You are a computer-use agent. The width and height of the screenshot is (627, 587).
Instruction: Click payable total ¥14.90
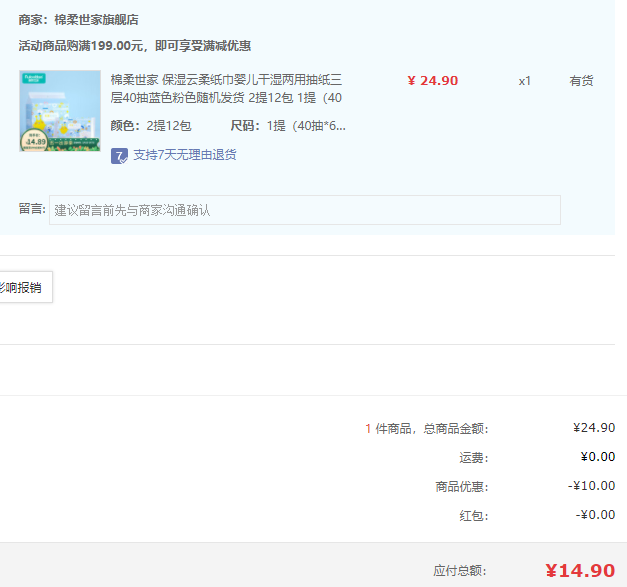(580, 571)
